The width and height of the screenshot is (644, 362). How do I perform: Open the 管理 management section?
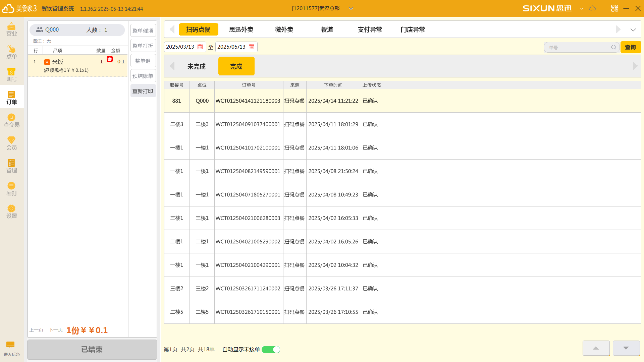point(12,166)
